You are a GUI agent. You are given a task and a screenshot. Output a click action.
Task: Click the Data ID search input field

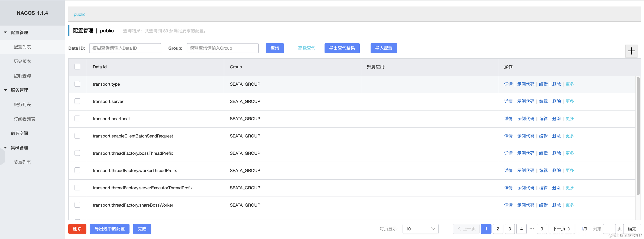pyautogui.click(x=125, y=48)
